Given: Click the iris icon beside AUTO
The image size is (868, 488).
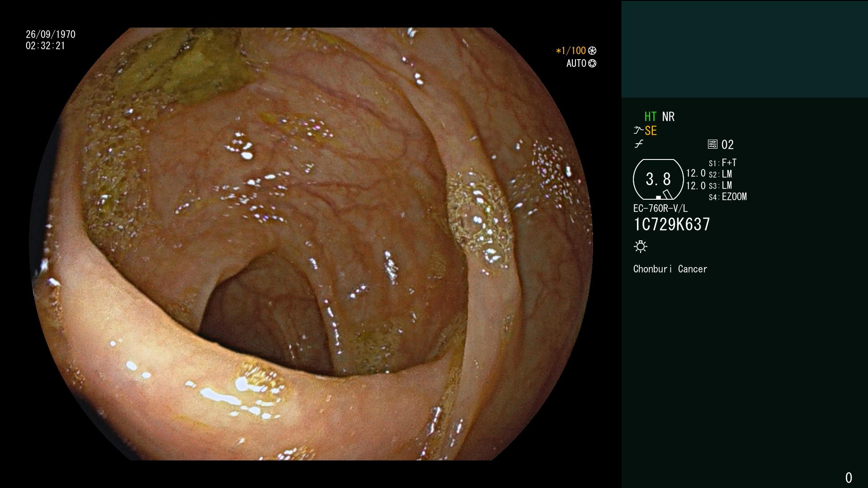Looking at the screenshot, I should point(592,63).
